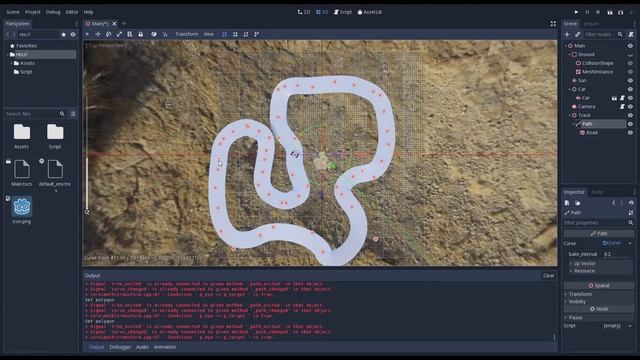Clear the Output log
The height and width of the screenshot is (360, 640).
[549, 276]
